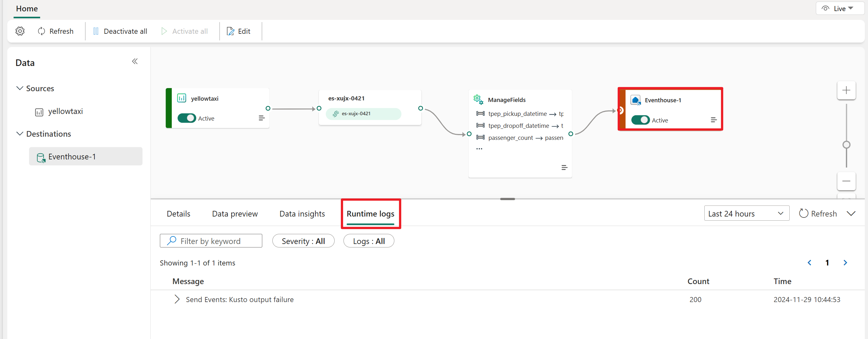Click the tpep_pickup_datetime field row
The height and width of the screenshot is (339, 868).
coord(520,114)
